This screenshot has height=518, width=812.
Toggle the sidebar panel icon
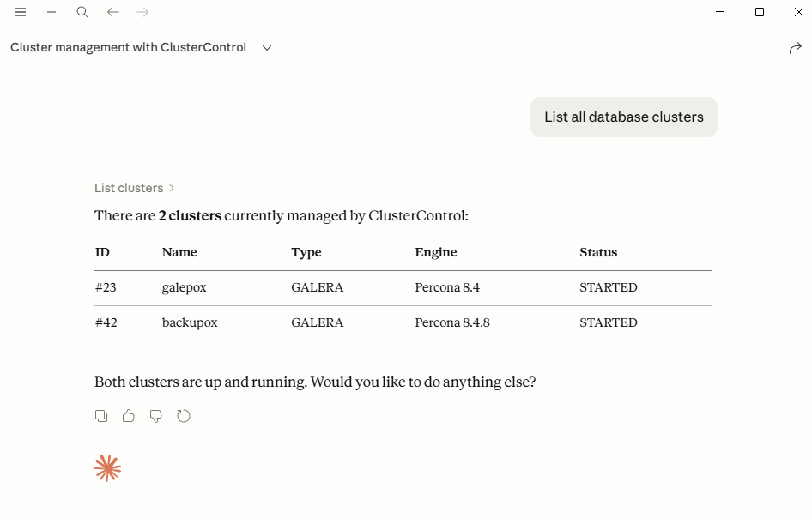coord(51,12)
